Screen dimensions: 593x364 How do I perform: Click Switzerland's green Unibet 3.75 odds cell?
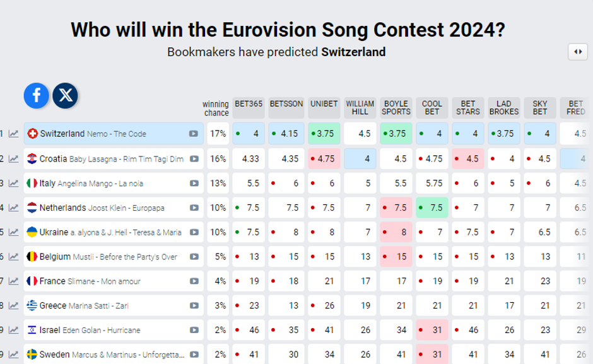click(x=324, y=134)
